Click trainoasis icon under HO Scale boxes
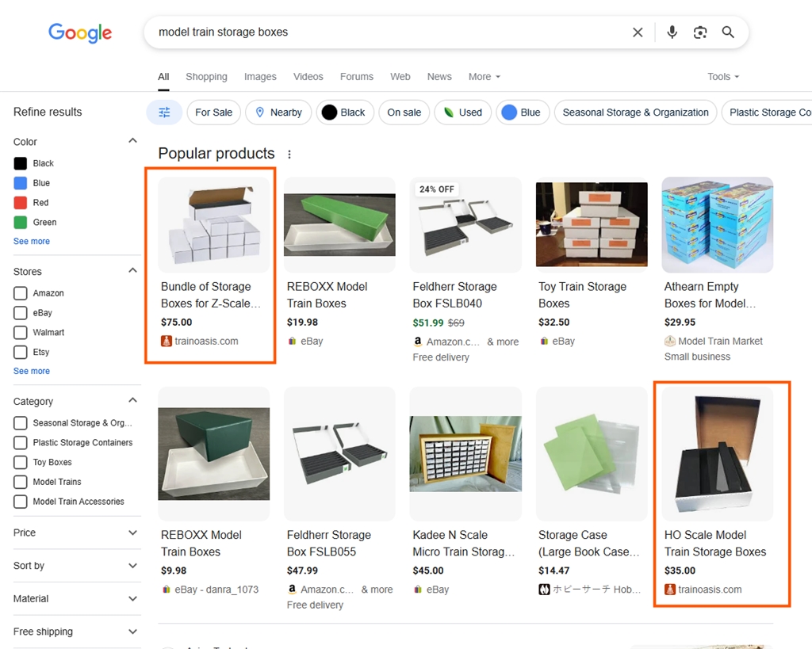 click(x=669, y=589)
